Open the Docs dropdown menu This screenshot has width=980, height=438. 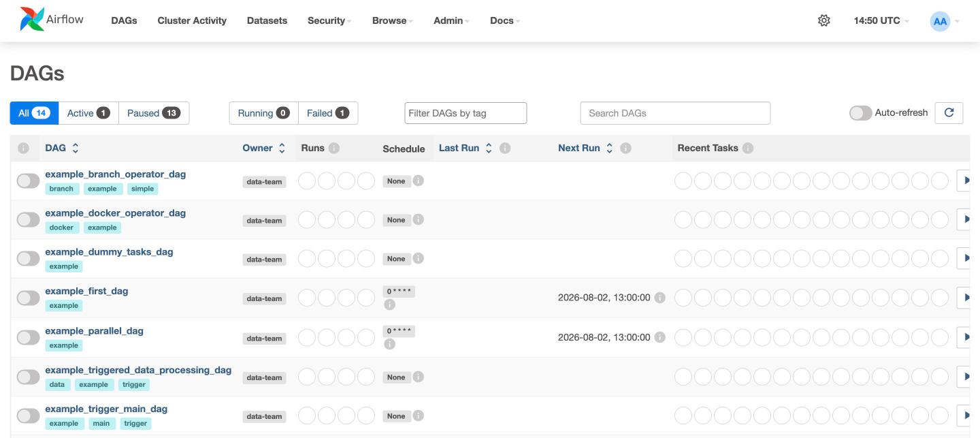[x=505, y=20]
